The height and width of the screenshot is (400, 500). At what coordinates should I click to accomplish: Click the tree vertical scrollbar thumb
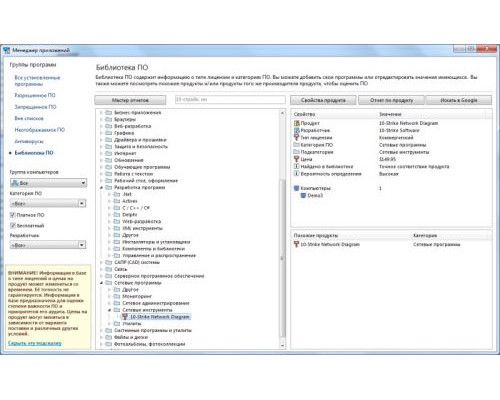pos(282,258)
